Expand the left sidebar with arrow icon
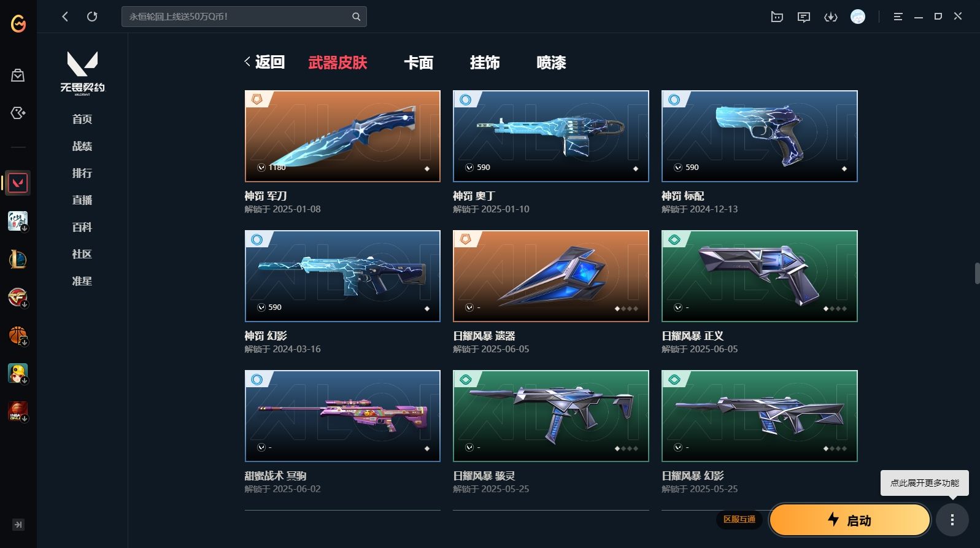The height and width of the screenshot is (548, 980). 18,525
